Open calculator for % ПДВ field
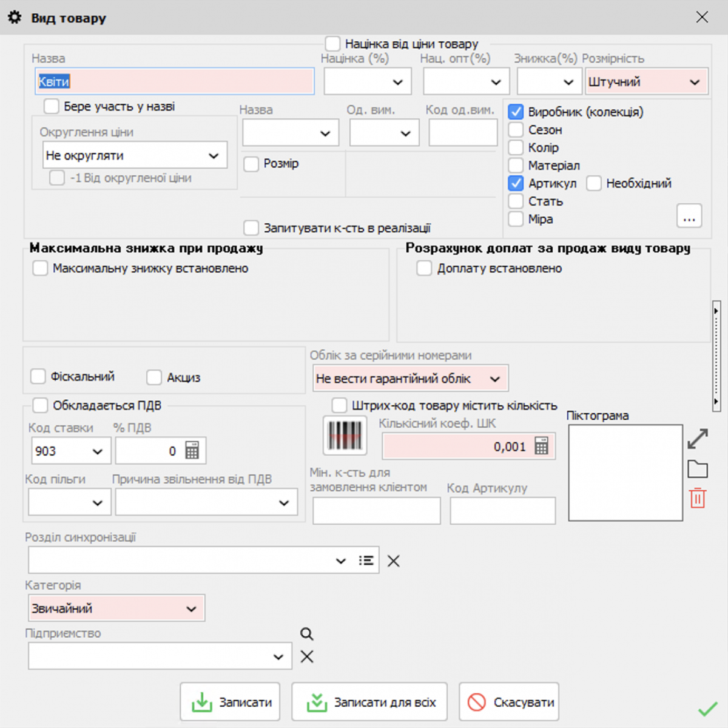 193,450
